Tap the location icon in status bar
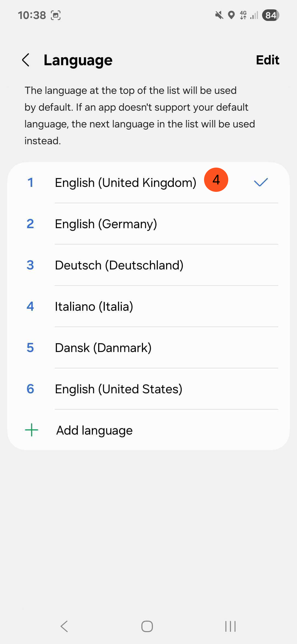The height and width of the screenshot is (644, 297). pos(232,15)
